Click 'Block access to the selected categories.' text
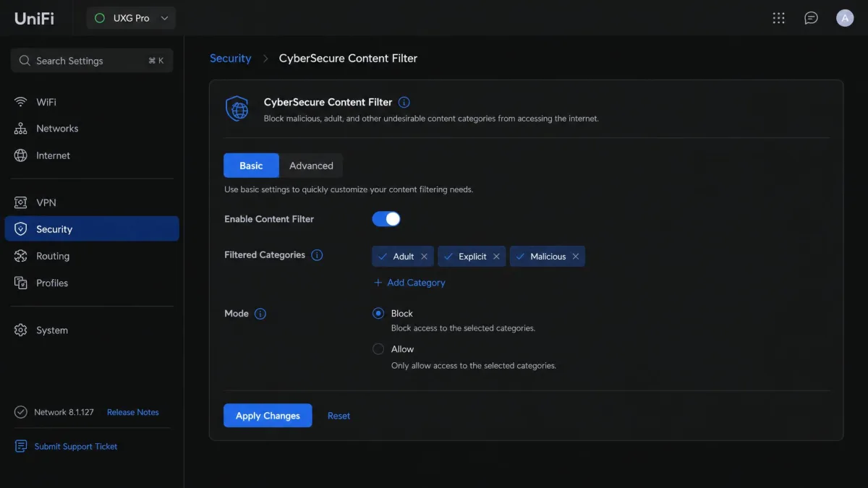868x488 pixels. (463, 328)
